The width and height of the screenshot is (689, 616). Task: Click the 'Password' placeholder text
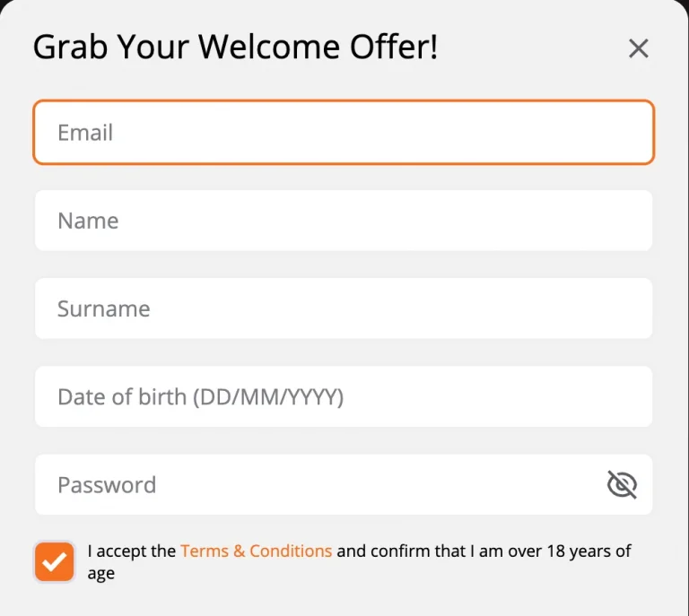[107, 485]
